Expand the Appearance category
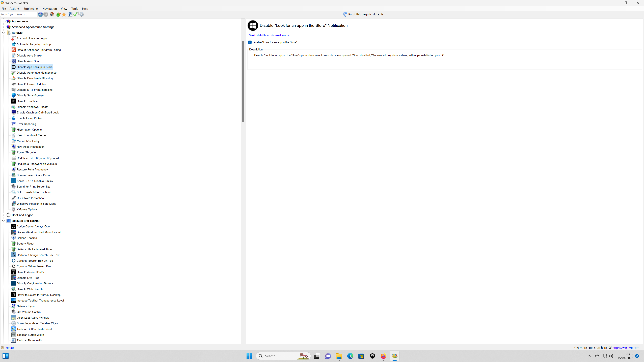The height and width of the screenshot is (362, 644). 3,21
